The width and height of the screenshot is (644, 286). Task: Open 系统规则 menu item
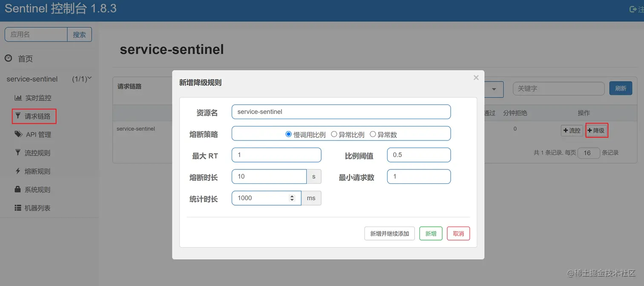click(37, 189)
